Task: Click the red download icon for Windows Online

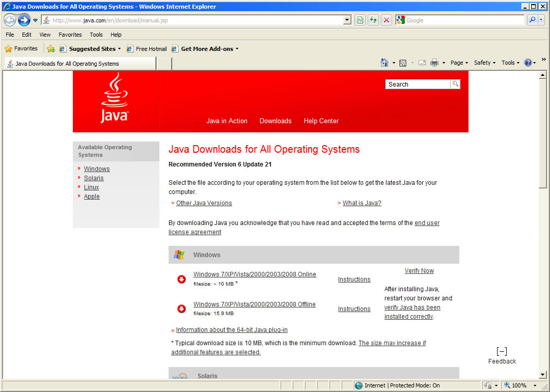Action: (181, 279)
